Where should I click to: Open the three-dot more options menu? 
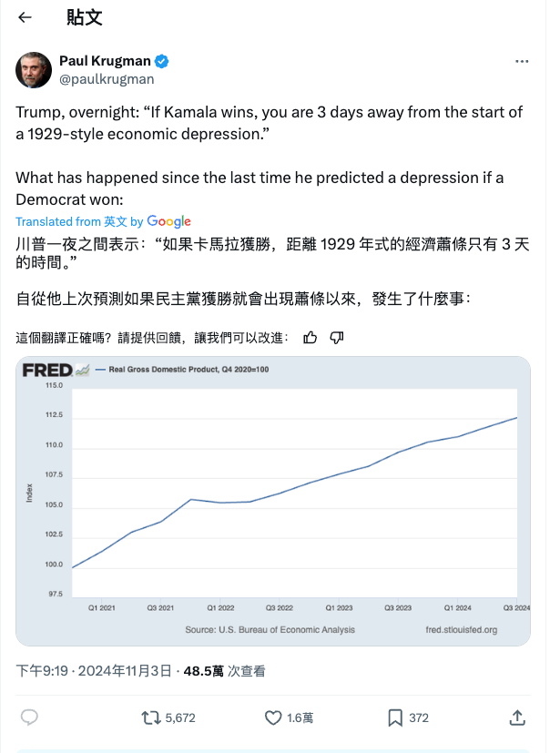click(x=522, y=61)
